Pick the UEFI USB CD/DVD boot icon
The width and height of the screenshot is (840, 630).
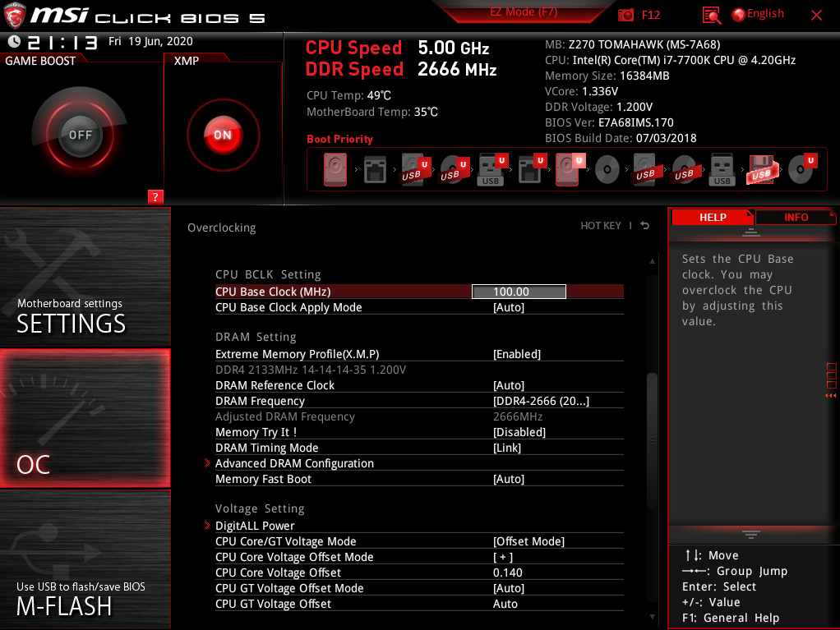(455, 170)
